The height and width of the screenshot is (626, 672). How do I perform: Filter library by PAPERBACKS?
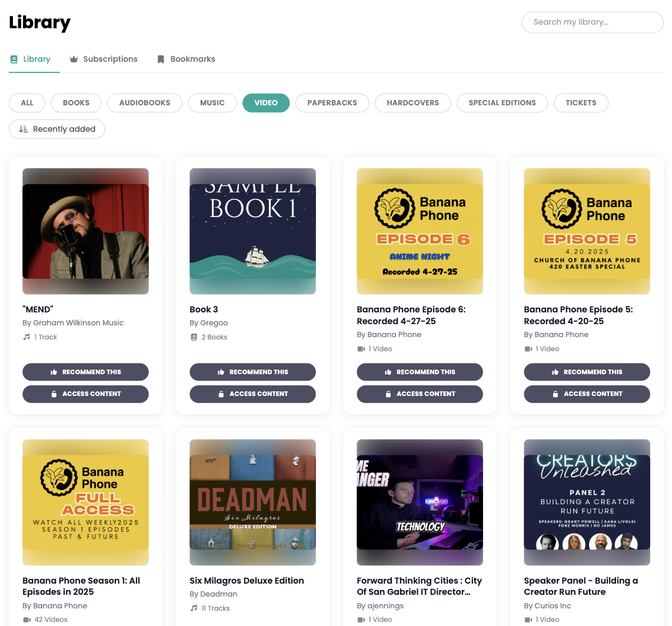click(x=332, y=103)
